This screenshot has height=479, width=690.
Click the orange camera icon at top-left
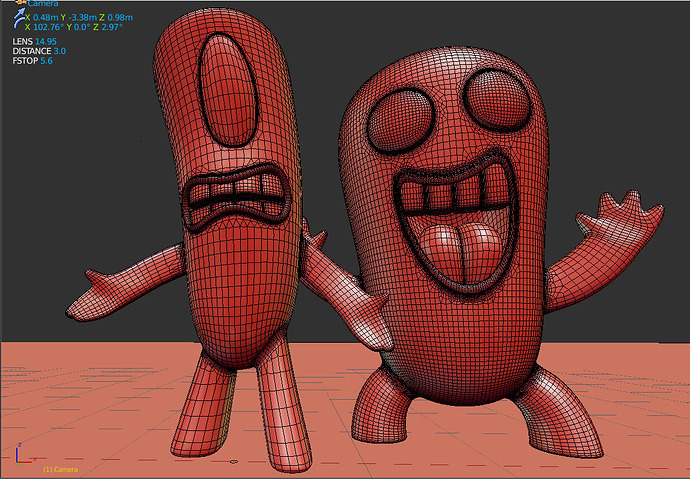click(21, 2)
